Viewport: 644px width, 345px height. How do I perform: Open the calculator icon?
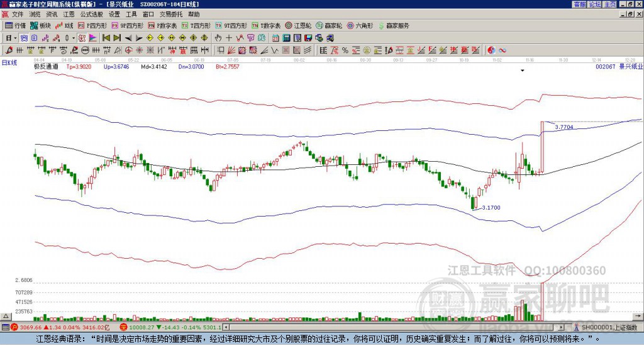(x=286, y=38)
